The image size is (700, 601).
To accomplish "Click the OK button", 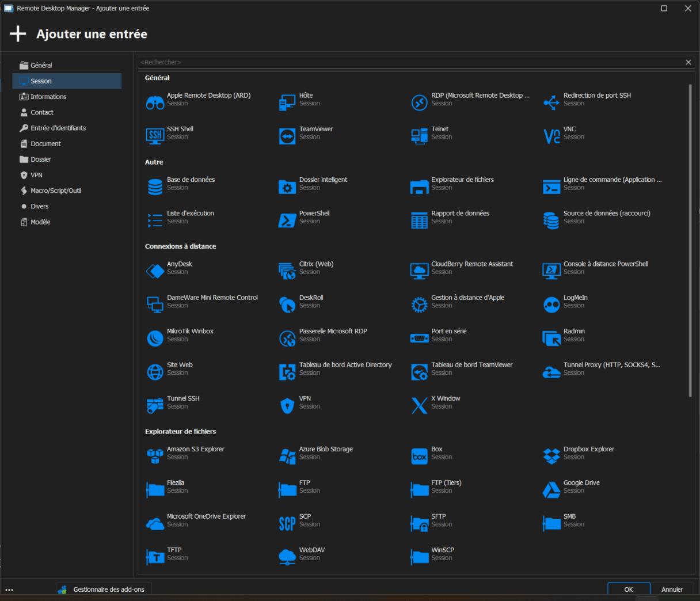I will [629, 589].
